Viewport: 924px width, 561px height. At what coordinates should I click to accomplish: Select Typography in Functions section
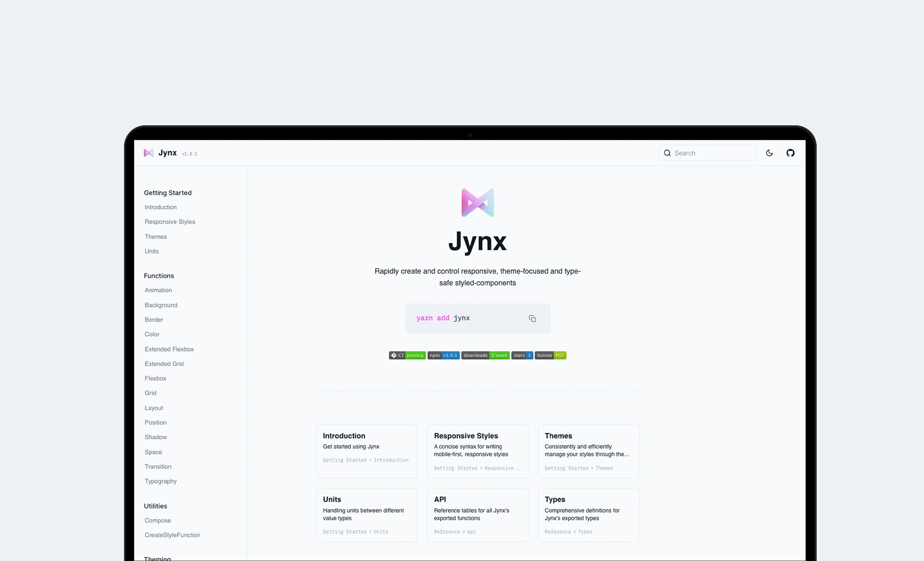tap(160, 481)
